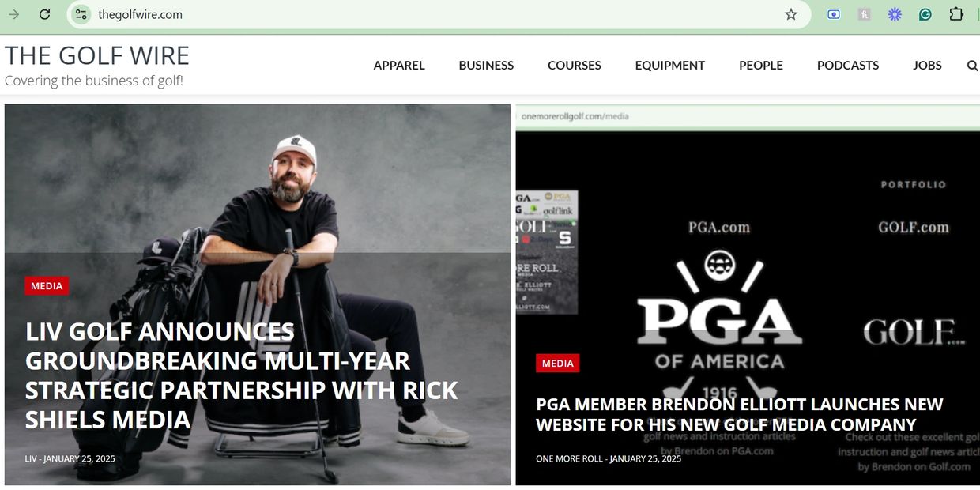
Task: Open the Podcasts page
Action: click(848, 66)
